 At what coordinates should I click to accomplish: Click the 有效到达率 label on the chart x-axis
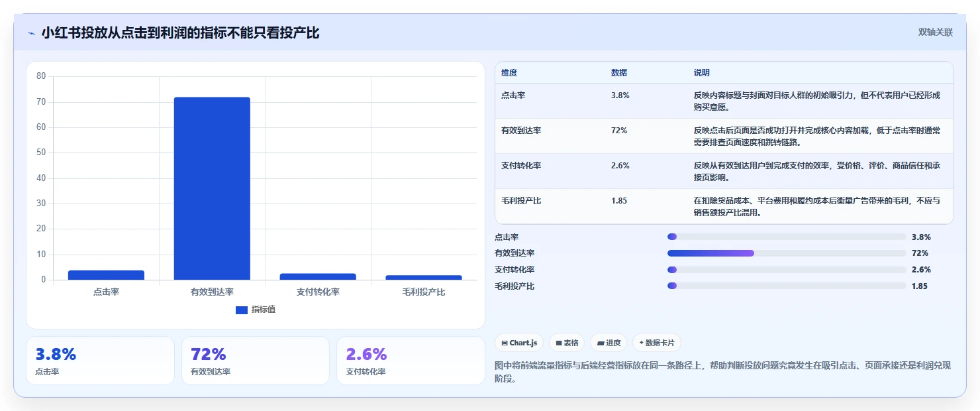[x=212, y=292]
